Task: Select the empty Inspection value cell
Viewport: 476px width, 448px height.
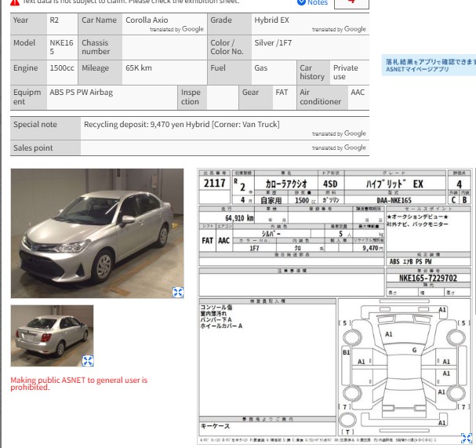Action: pos(223,97)
